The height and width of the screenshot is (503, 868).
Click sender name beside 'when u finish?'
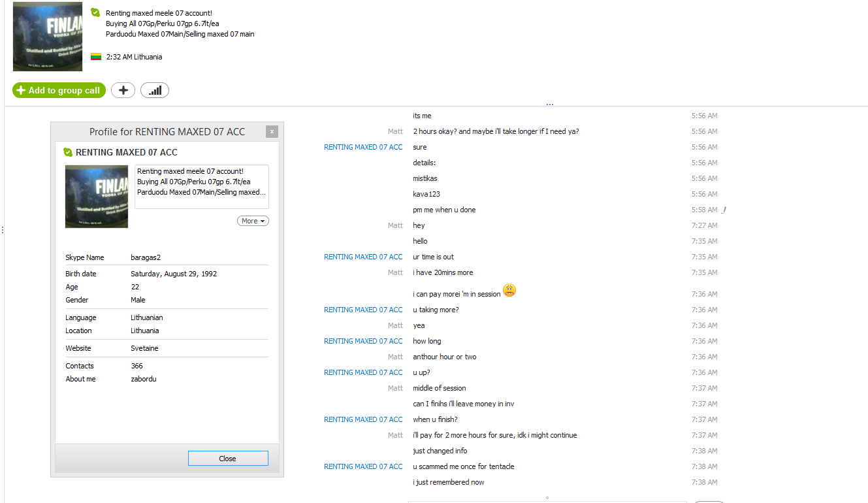coord(363,419)
